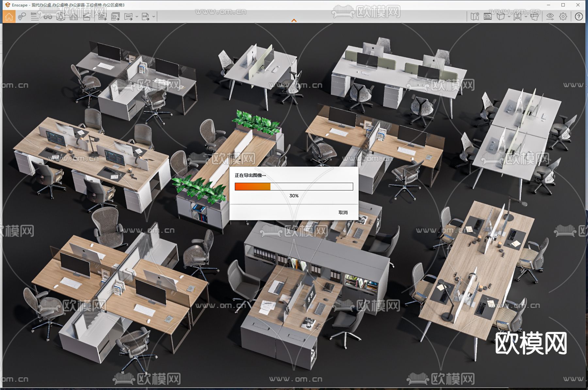Expand the 360° panorama export options arrow
588x390 pixels.
click(137, 17)
